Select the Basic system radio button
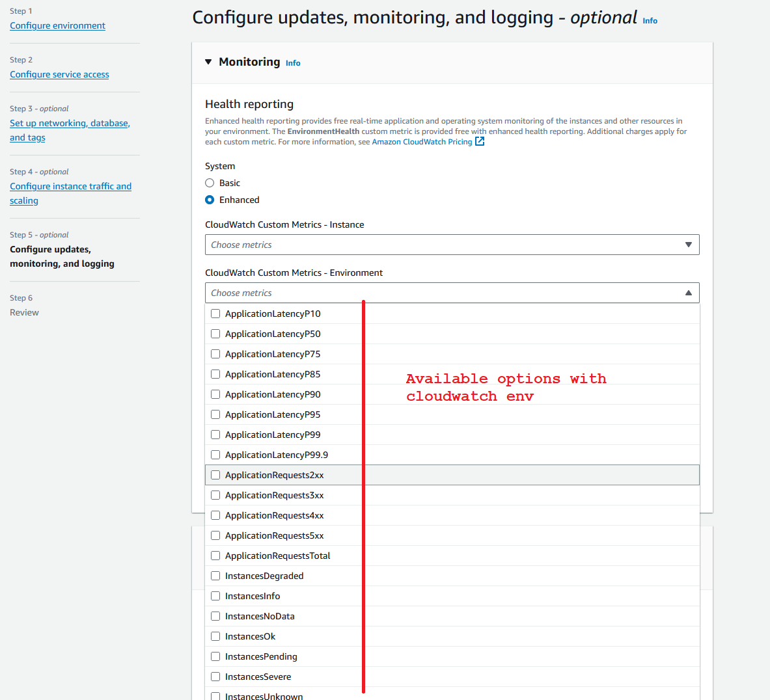This screenshot has width=770, height=700. point(210,183)
